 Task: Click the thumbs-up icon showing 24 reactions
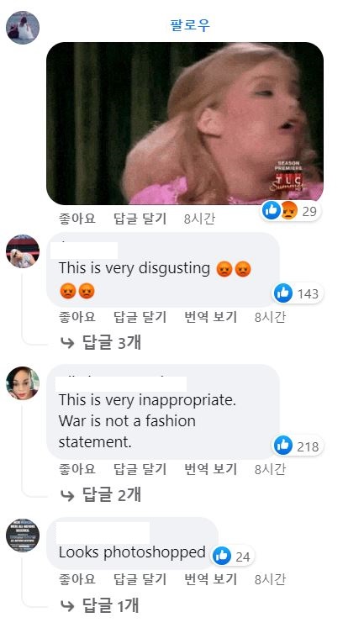[x=221, y=556]
